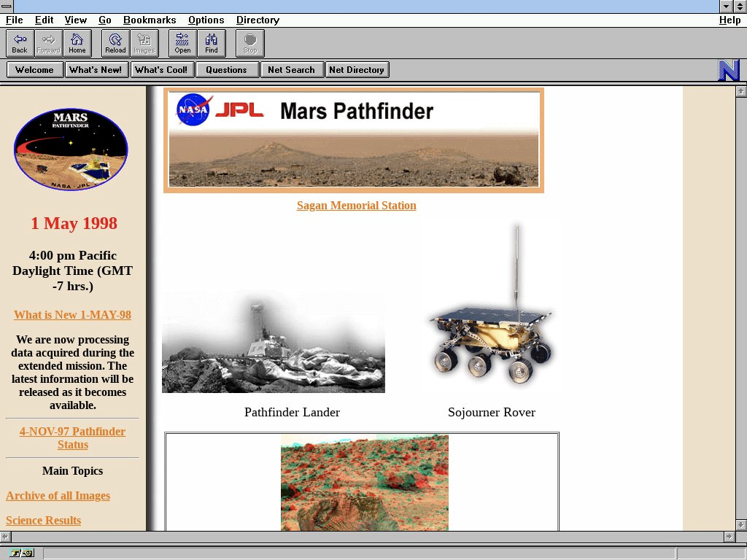
Task: Open the Options menu
Action: 206,20
